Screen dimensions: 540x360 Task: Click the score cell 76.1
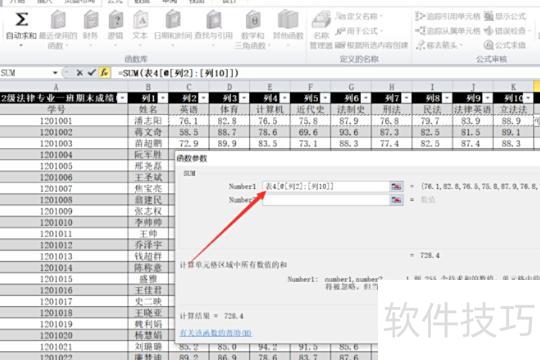tap(189, 121)
